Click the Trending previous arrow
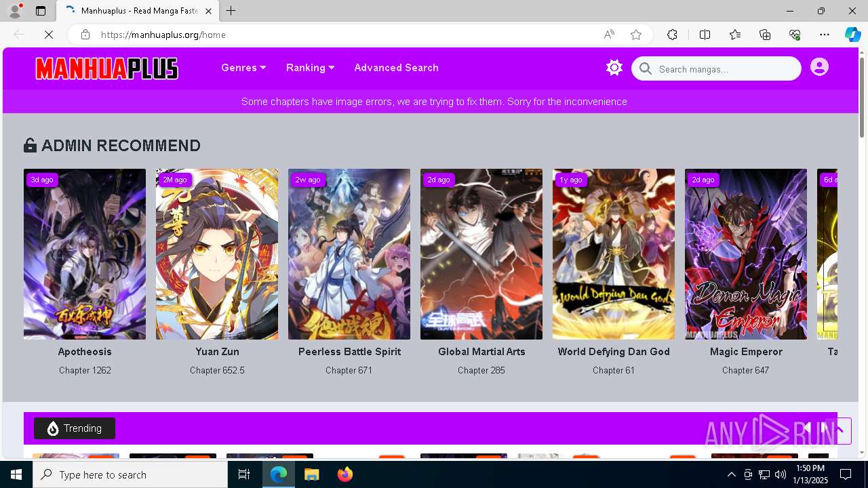 tap(807, 428)
